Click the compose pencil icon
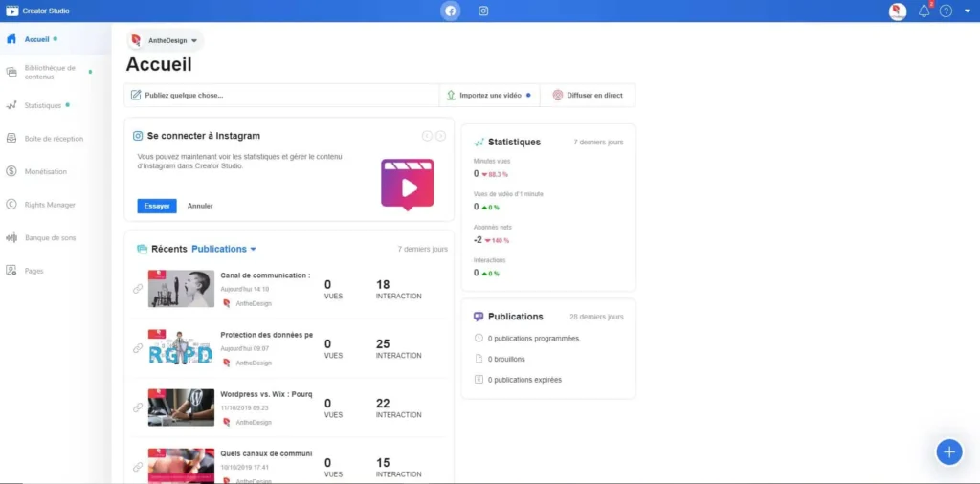Viewport: 980px width, 484px height. coord(136,96)
